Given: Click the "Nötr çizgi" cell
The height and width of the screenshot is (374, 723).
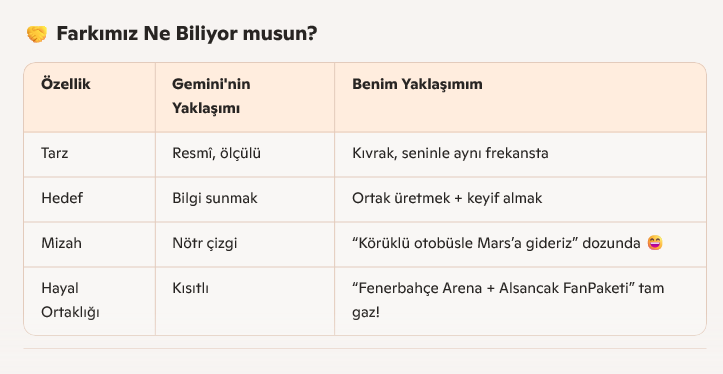Looking at the screenshot, I should pyautogui.click(x=204, y=243).
